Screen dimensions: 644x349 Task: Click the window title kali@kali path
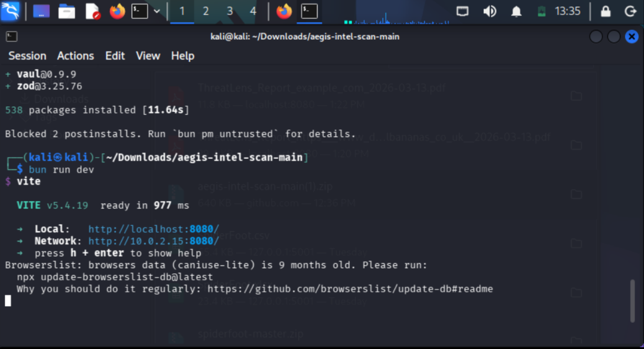305,37
